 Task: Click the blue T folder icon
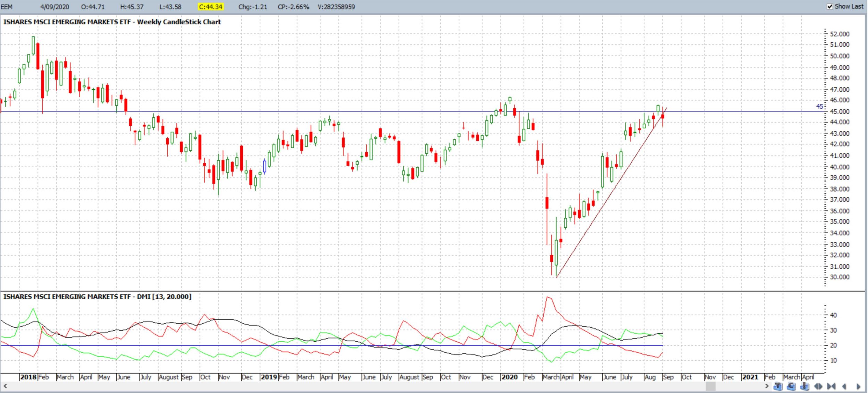tap(778, 386)
